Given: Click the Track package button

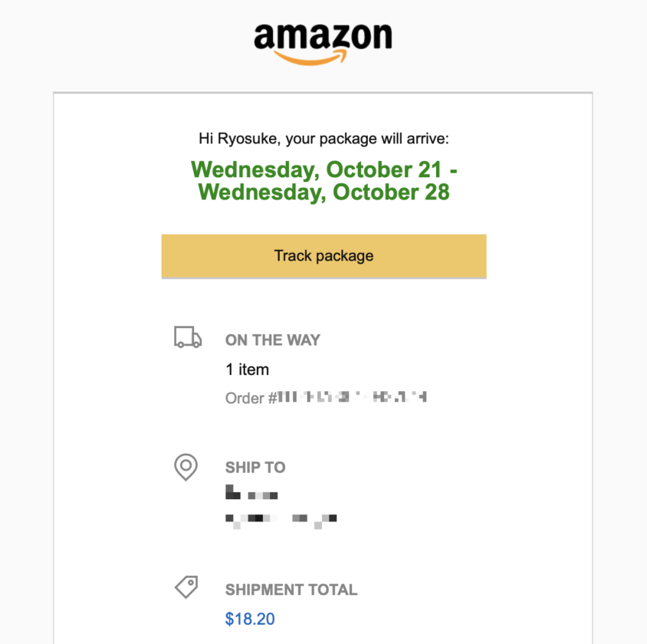Looking at the screenshot, I should click(x=324, y=256).
